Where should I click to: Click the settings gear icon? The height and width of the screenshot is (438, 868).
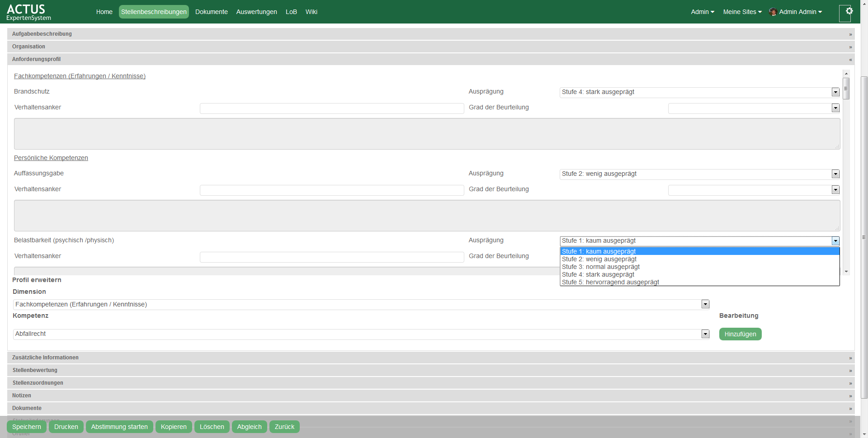coord(849,11)
